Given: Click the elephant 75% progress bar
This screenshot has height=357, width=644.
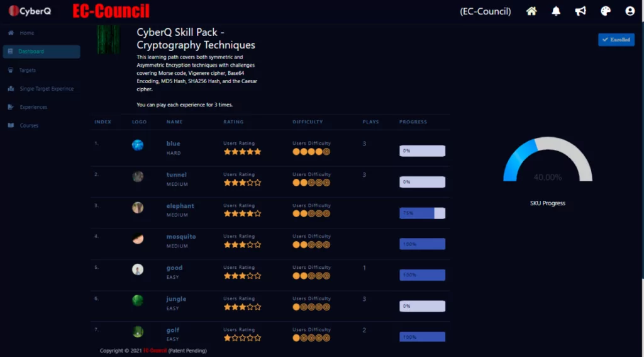Looking at the screenshot, I should pyautogui.click(x=422, y=213).
